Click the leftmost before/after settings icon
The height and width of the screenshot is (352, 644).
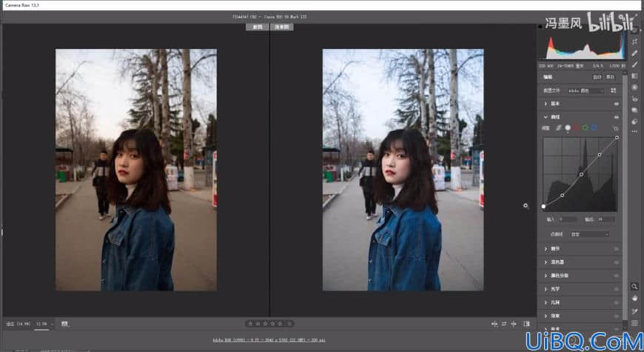pyautogui.click(x=494, y=324)
